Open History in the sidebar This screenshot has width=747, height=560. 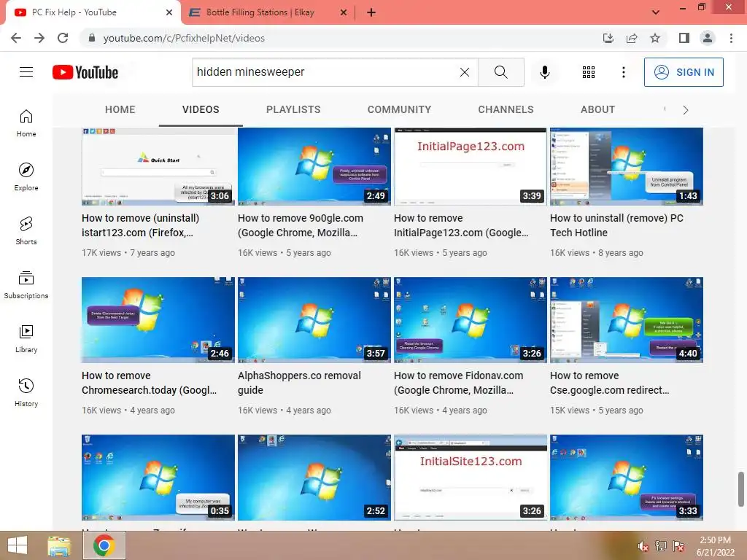tap(26, 392)
